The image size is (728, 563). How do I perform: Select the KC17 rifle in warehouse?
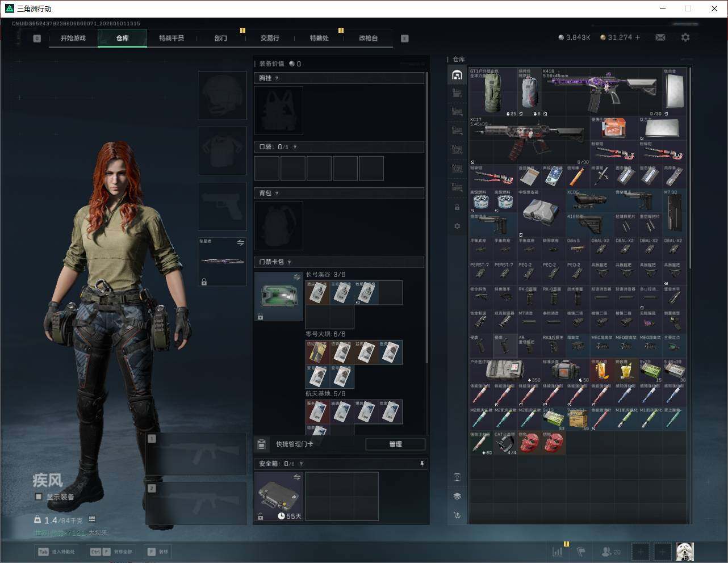(529, 140)
